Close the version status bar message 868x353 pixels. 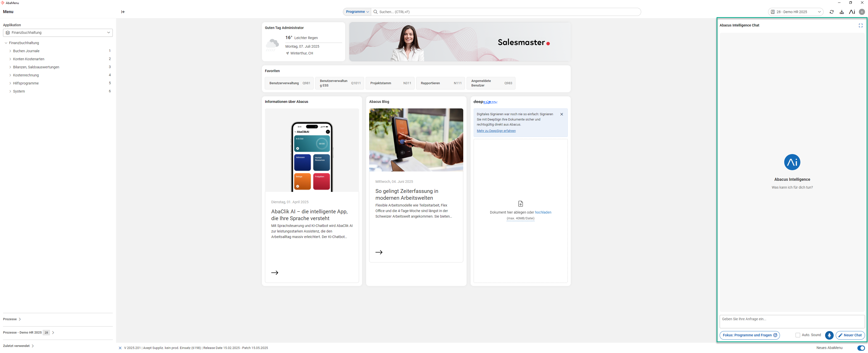point(120,348)
